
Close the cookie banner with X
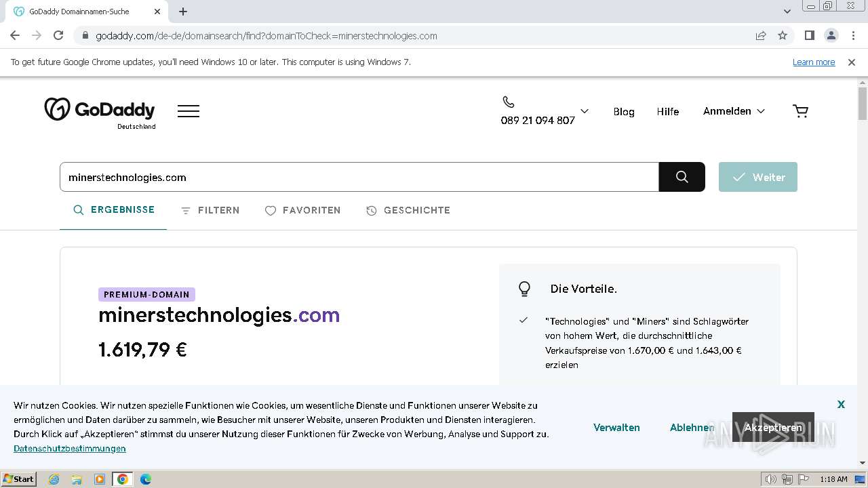(x=841, y=404)
